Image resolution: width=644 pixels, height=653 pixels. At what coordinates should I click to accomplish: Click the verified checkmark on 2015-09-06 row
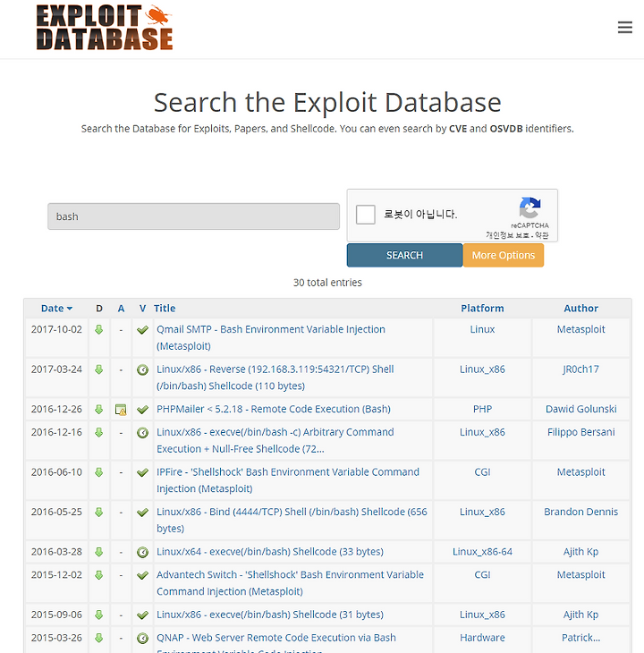click(142, 615)
